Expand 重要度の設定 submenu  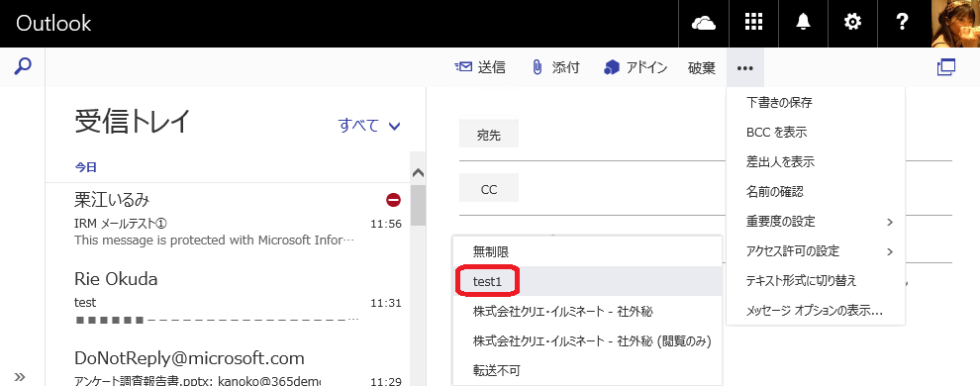click(816, 222)
